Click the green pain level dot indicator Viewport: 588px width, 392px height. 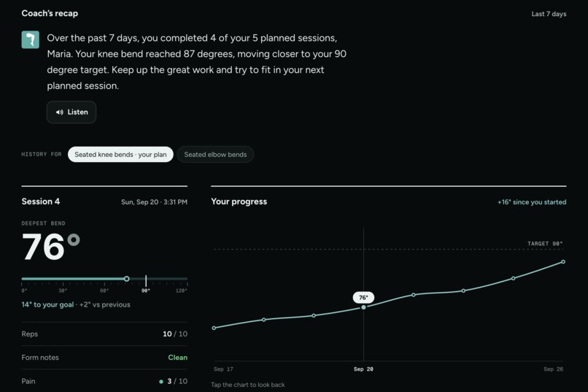161,382
